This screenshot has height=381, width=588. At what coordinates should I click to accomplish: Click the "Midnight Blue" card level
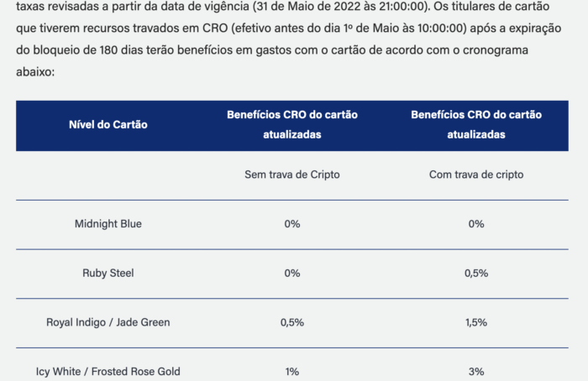108,224
